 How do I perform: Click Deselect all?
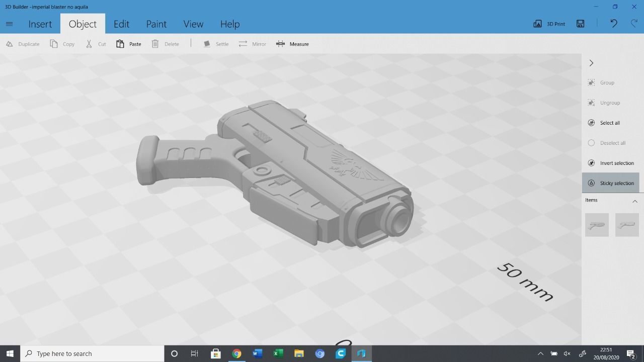point(607,143)
